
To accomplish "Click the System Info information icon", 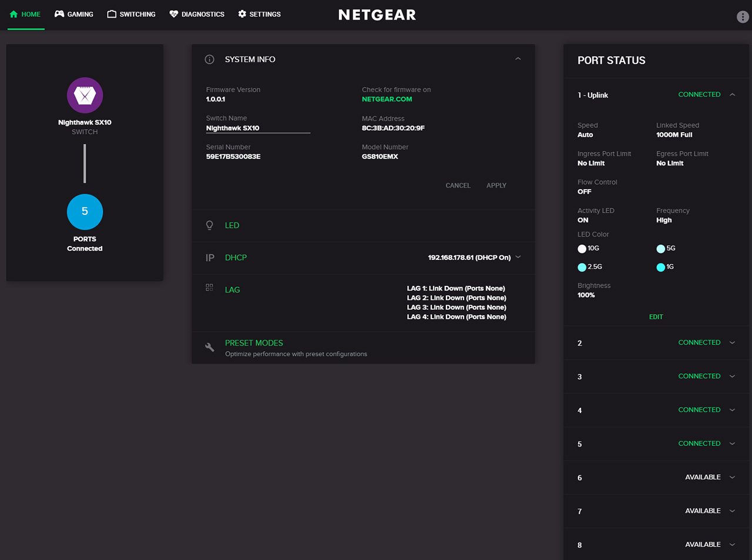I will [209, 59].
